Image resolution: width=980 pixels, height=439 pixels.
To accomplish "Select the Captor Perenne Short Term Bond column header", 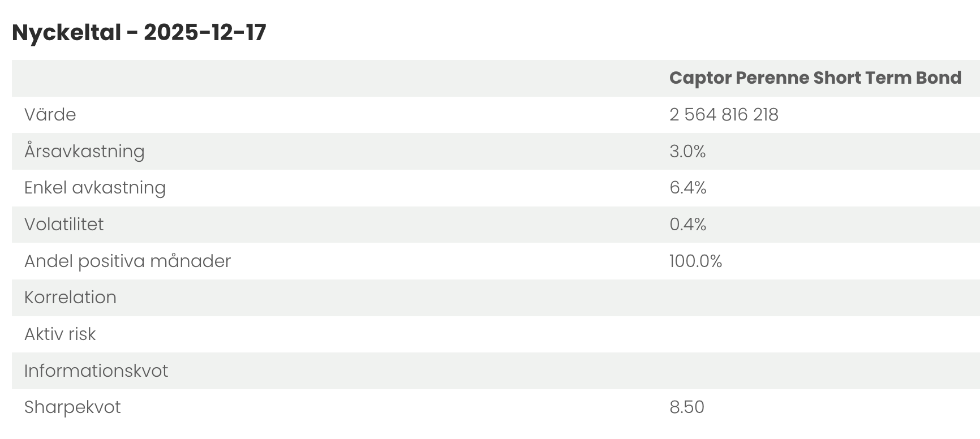I will [x=815, y=78].
